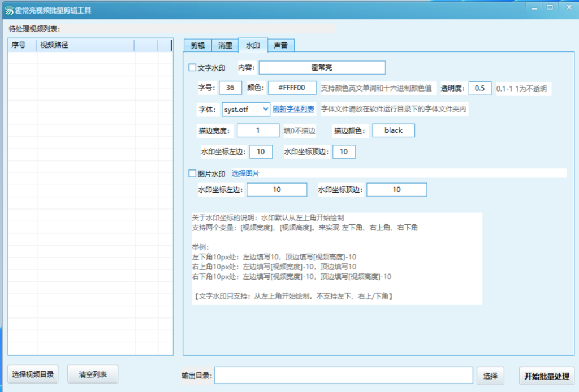Screen dimensions: 579x392
Task: Minimize the batch editing tool window
Action: (x=533, y=7)
